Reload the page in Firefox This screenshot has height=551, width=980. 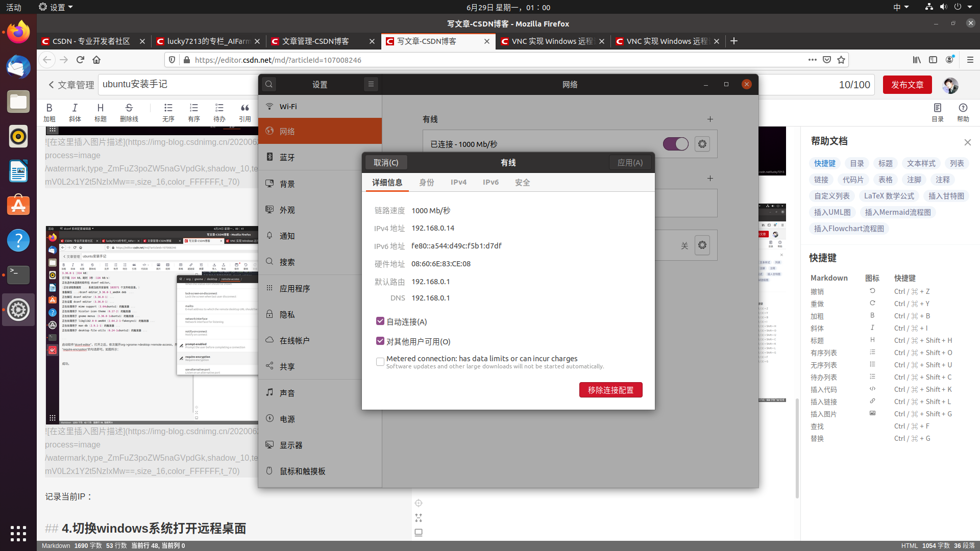click(x=80, y=60)
